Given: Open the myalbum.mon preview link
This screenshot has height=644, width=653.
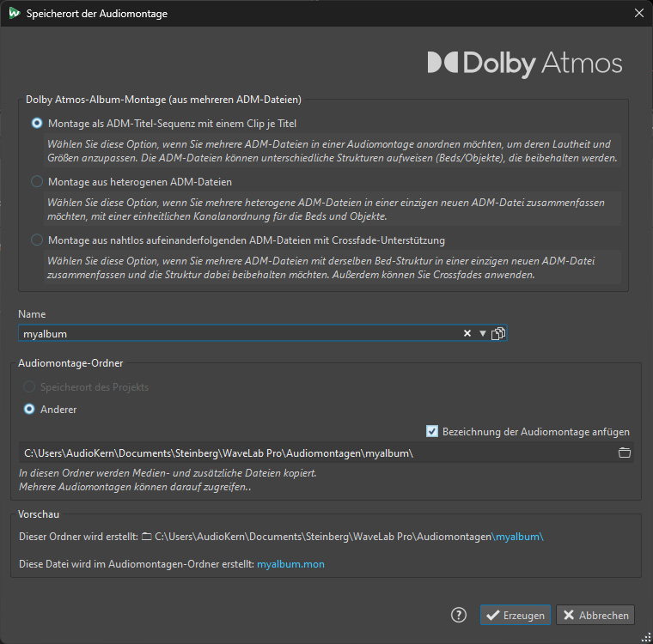Looking at the screenshot, I should coord(290,564).
